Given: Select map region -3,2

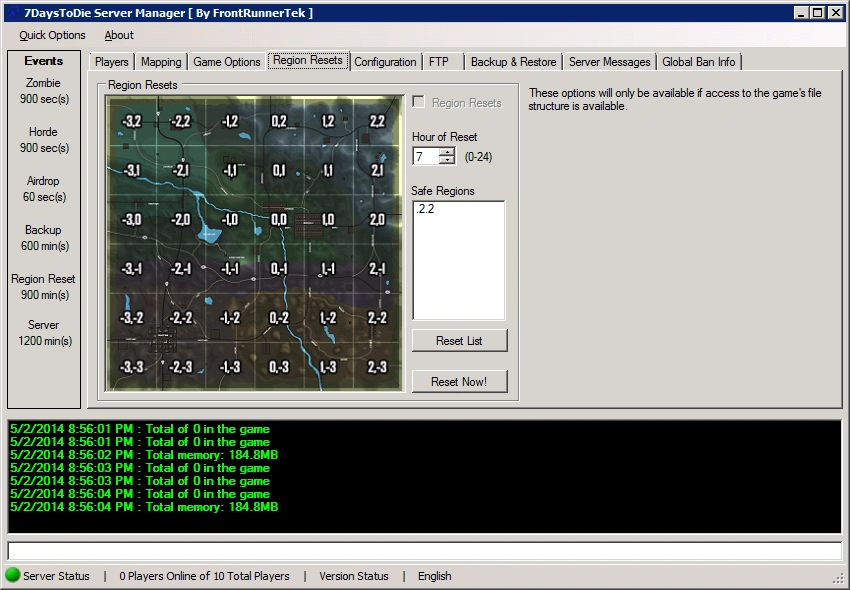Looking at the screenshot, I should (132, 121).
